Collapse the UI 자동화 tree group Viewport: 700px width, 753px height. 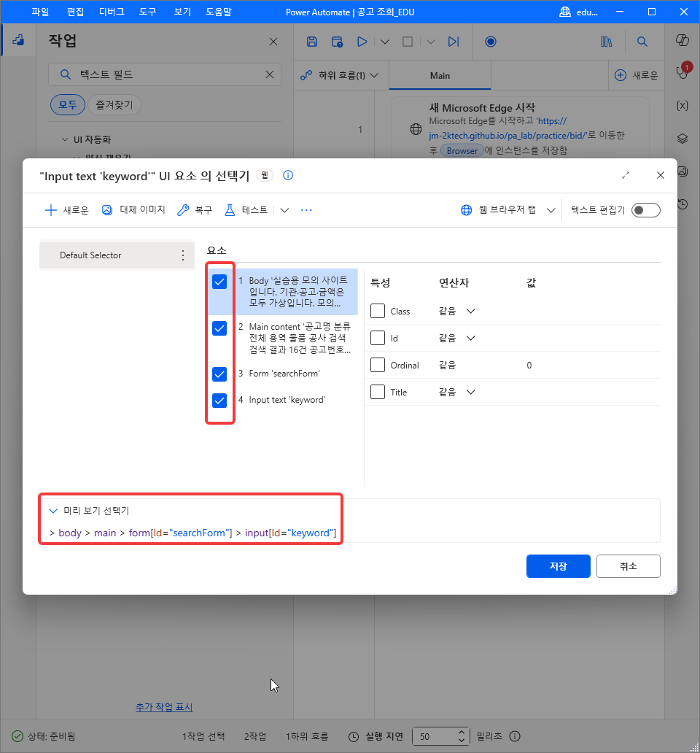tap(65, 140)
